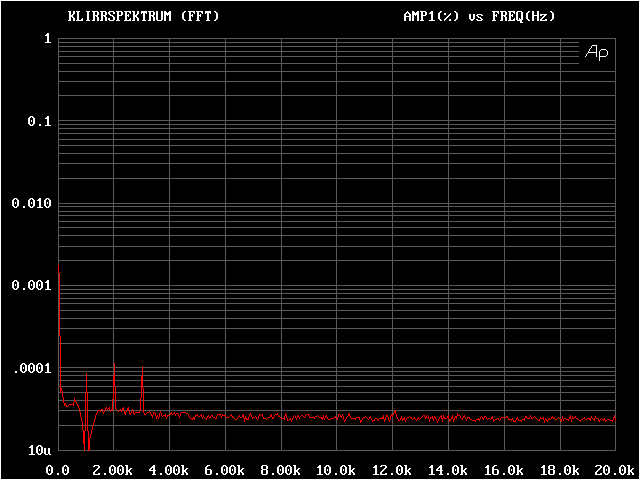Click the Ap logo in the graph corner
Image resolution: width=640 pixels, height=480 pixels.
(x=596, y=52)
